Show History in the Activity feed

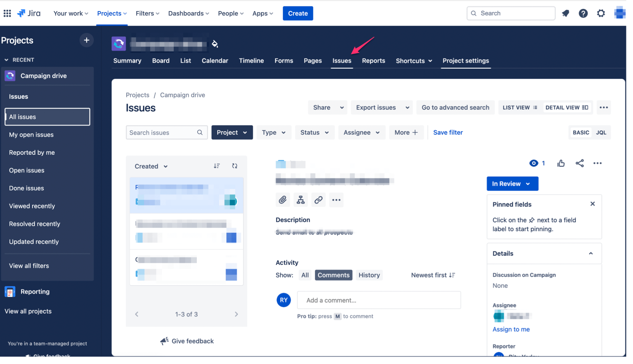[x=369, y=275]
